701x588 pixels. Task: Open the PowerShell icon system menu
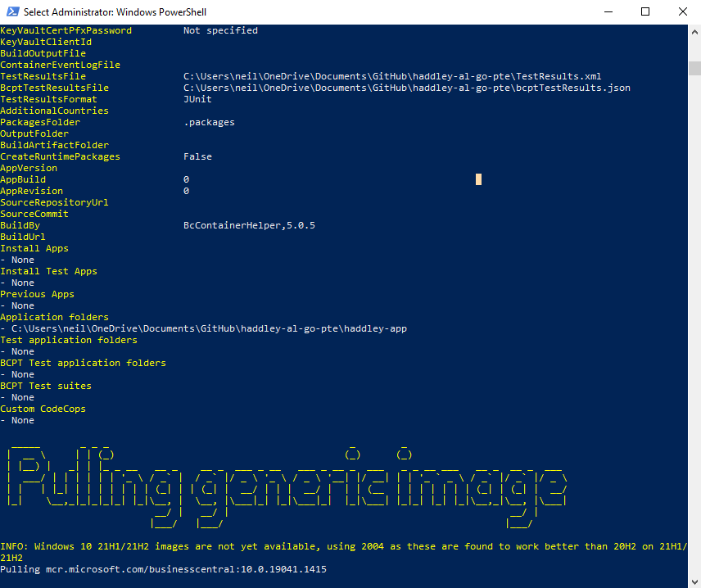point(12,11)
